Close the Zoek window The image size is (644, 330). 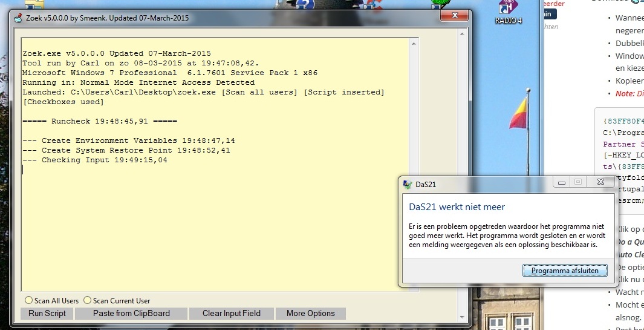tap(454, 16)
